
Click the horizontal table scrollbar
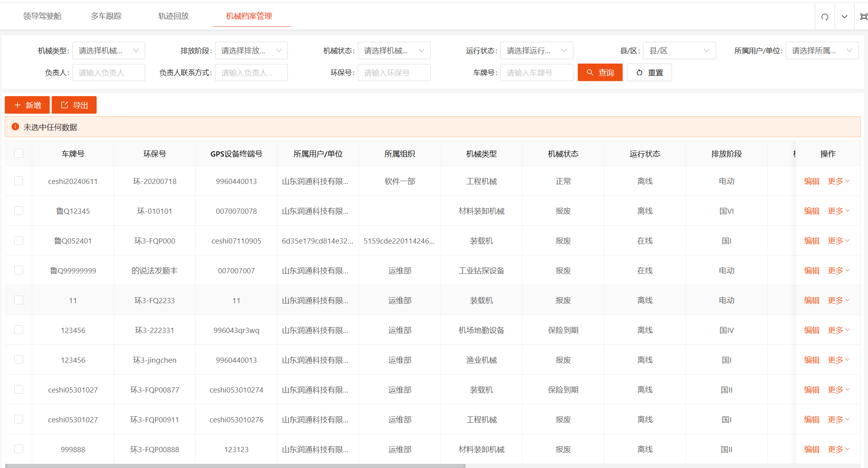(235, 466)
